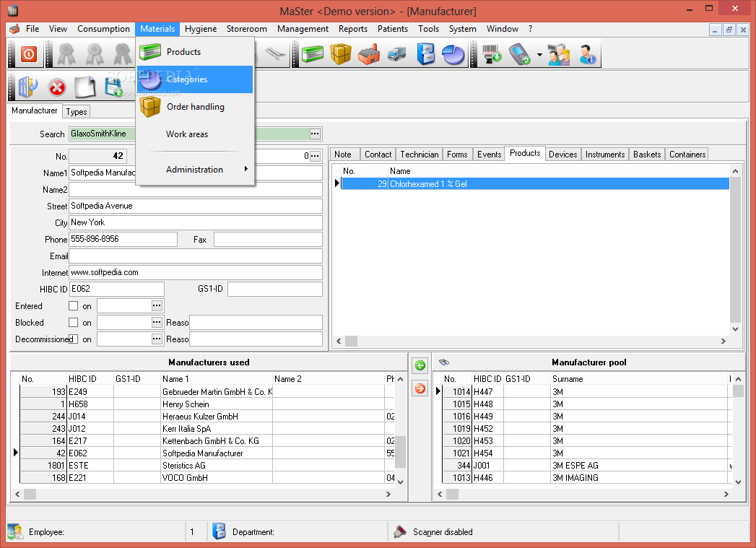
Task: Open the Blocked date picker ellipsis
Action: [x=157, y=322]
